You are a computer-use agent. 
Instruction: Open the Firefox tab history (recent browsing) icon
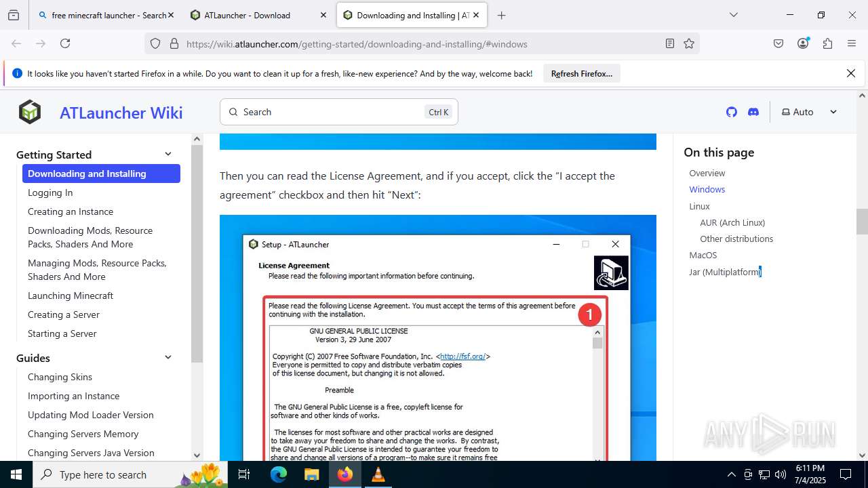[14, 15]
